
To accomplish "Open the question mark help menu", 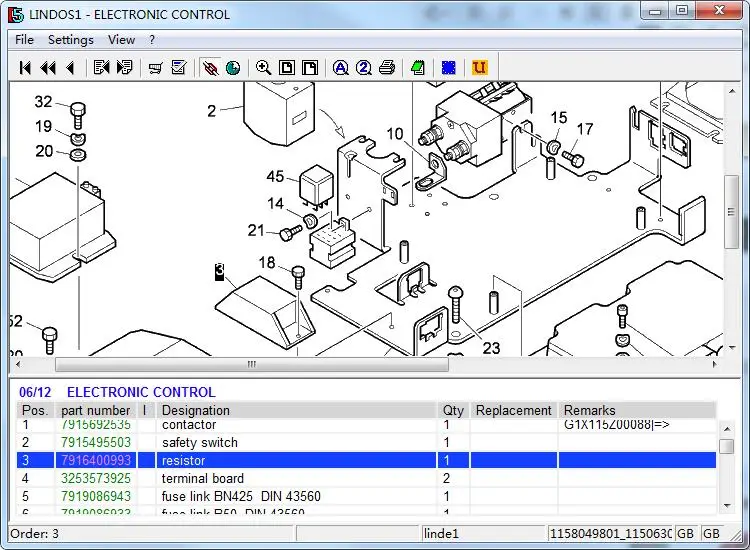I will click(152, 40).
